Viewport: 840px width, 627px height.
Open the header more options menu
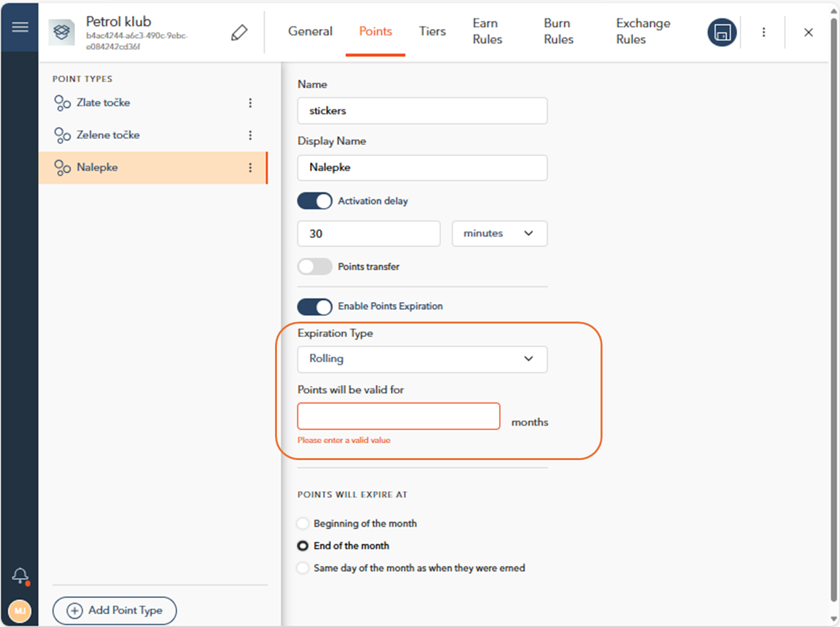point(764,32)
